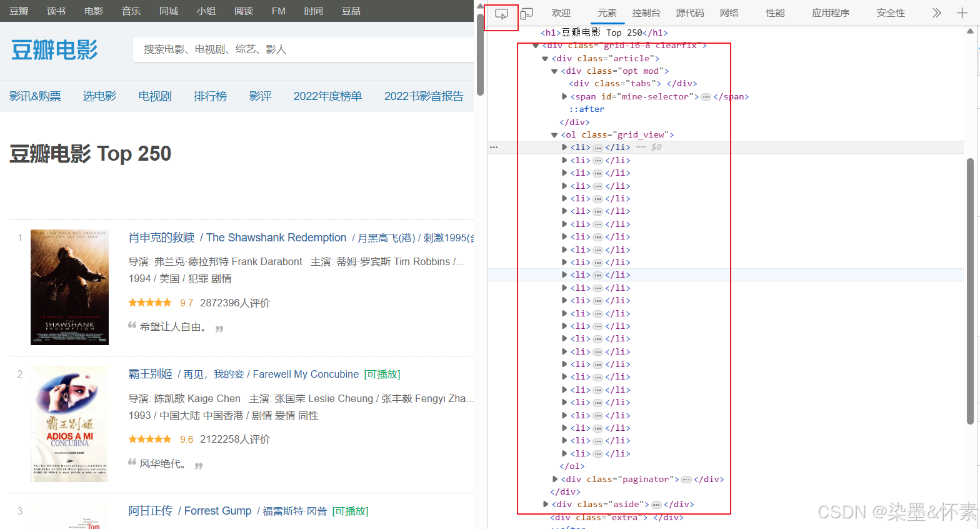Image resolution: width=980 pixels, height=529 pixels.
Task: Go to 电视剧 section
Action: (155, 96)
